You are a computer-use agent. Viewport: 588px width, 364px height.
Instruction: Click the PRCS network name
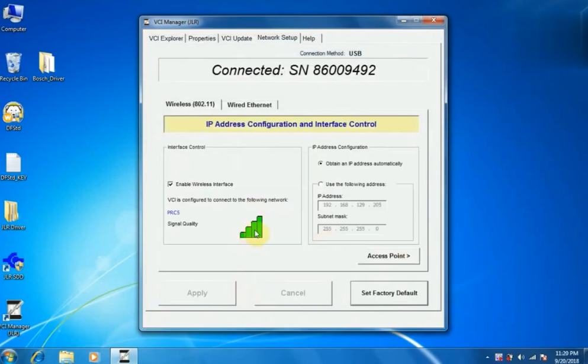pos(173,212)
